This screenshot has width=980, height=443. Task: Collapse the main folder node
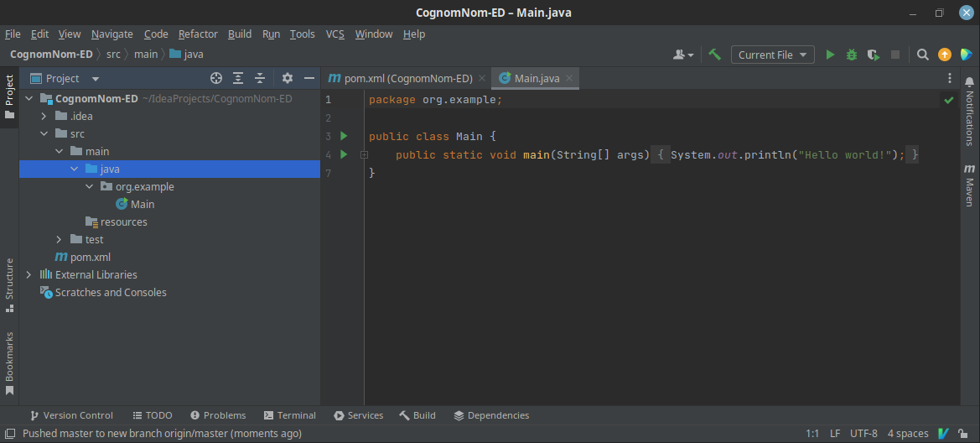click(60, 151)
